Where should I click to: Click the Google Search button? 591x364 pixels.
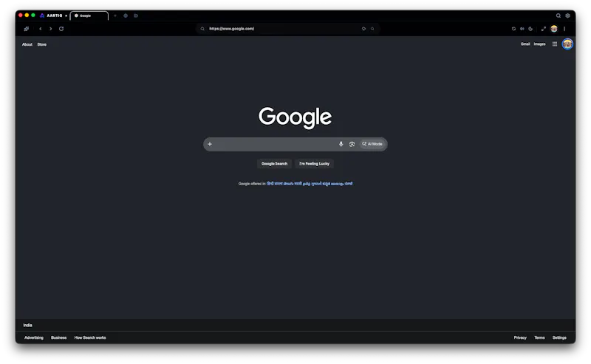click(274, 163)
